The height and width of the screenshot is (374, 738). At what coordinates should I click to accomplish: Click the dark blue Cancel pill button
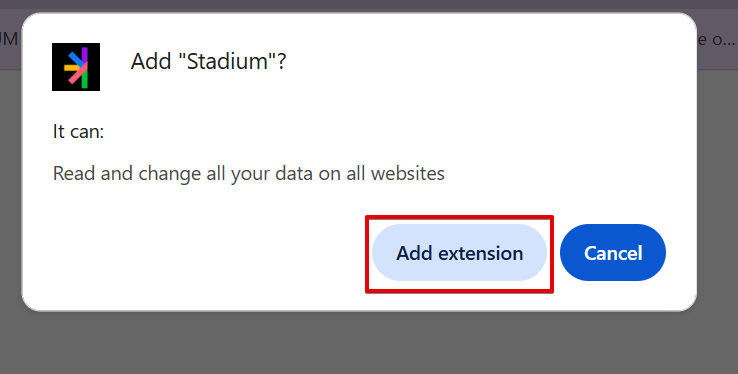pyautogui.click(x=613, y=253)
